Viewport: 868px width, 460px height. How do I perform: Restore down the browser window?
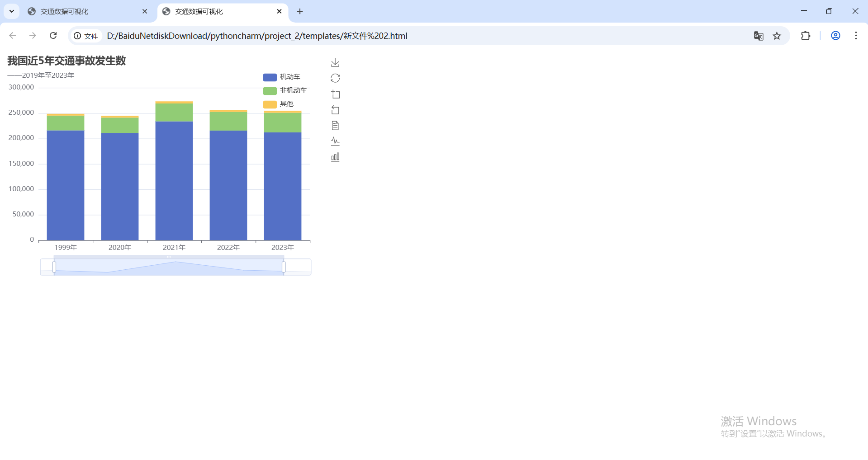829,11
